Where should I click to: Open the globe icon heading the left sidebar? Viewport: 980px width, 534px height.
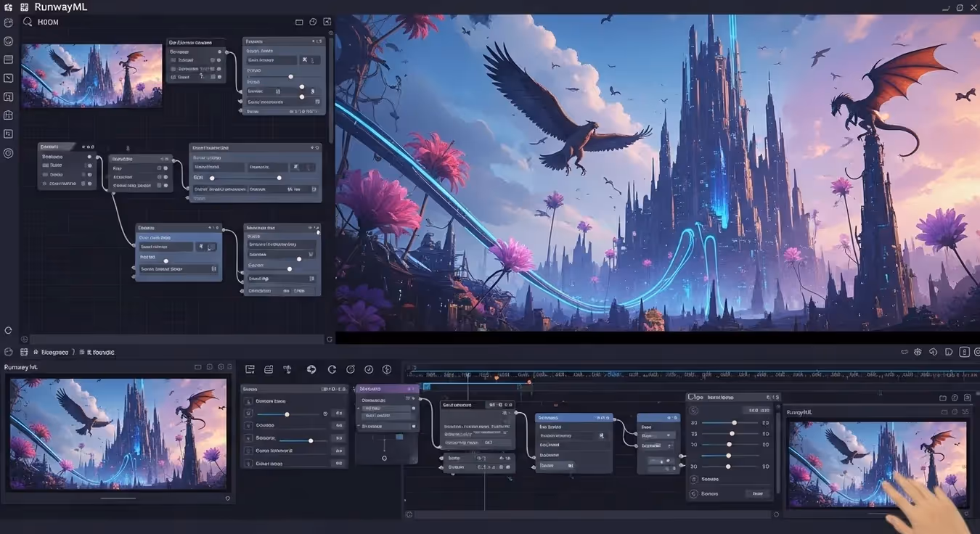pyautogui.click(x=9, y=22)
